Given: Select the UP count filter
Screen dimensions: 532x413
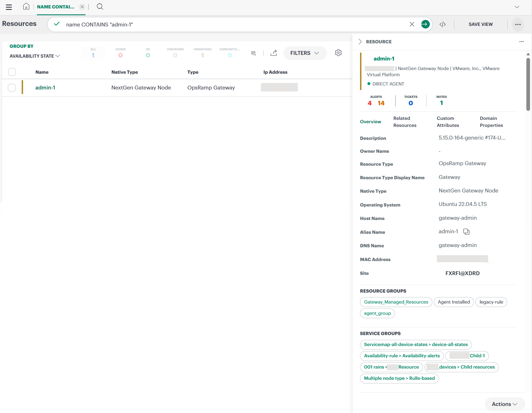Looking at the screenshot, I should click(148, 53).
